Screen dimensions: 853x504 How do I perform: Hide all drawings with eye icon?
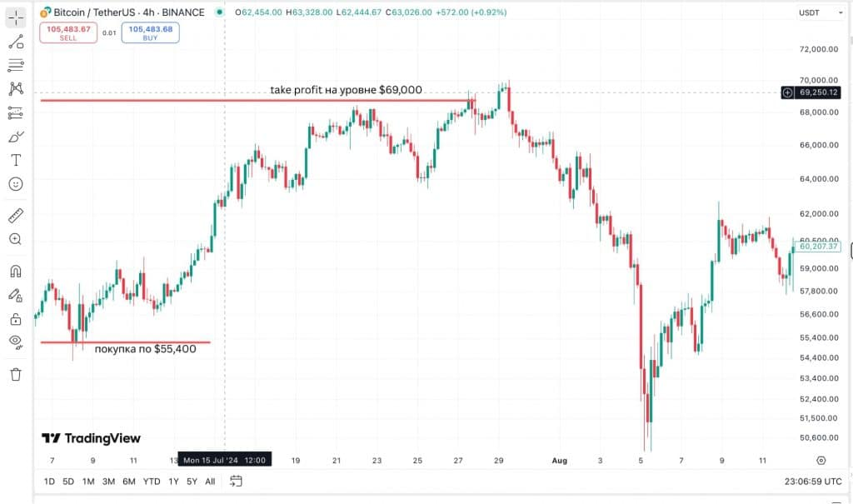(x=16, y=341)
